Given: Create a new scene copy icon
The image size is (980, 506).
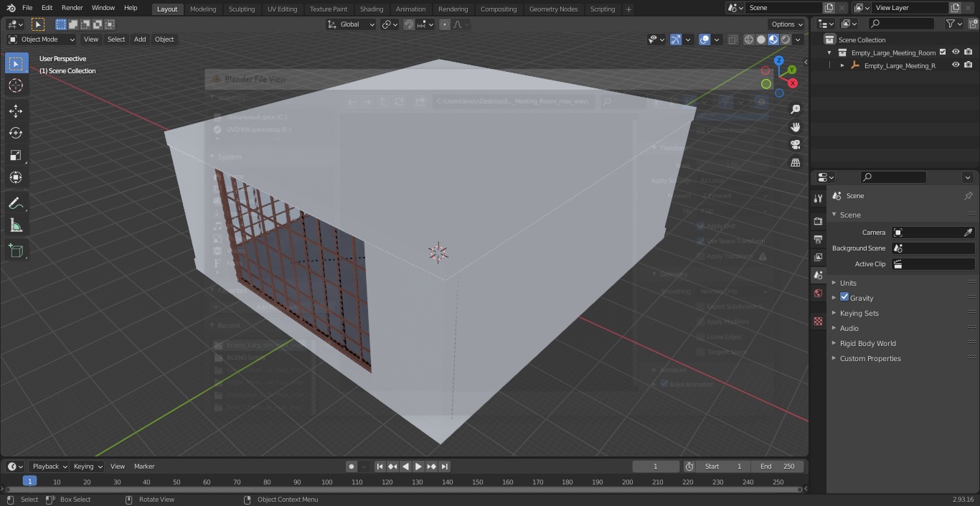Looking at the screenshot, I should [829, 7].
